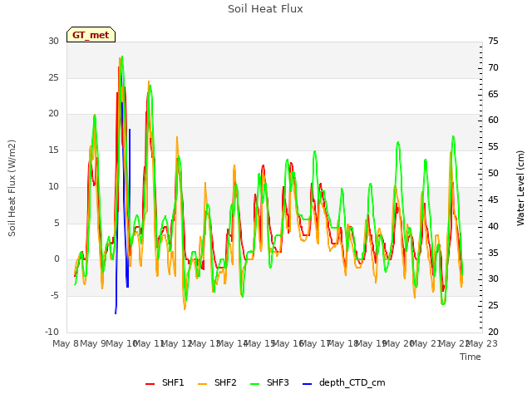The width and height of the screenshot is (532, 399).
Task: Toggle the SHF2 legend entry
Action: (x=217, y=382)
